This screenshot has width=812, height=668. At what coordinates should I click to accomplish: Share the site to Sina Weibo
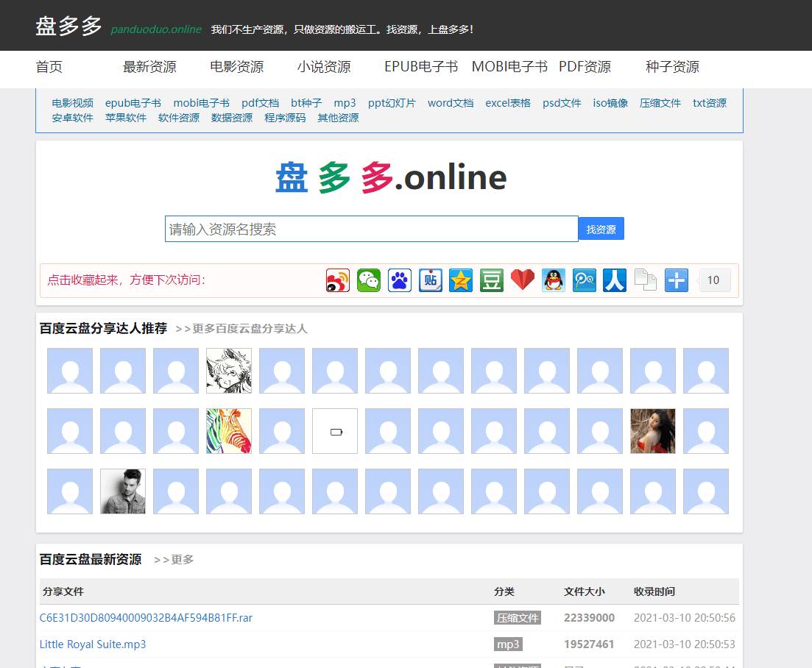coord(338,280)
